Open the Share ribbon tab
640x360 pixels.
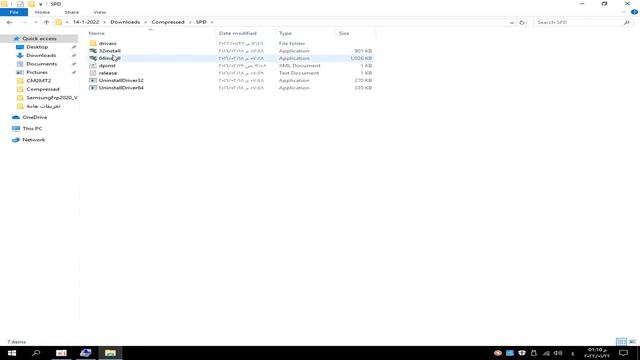(x=71, y=12)
